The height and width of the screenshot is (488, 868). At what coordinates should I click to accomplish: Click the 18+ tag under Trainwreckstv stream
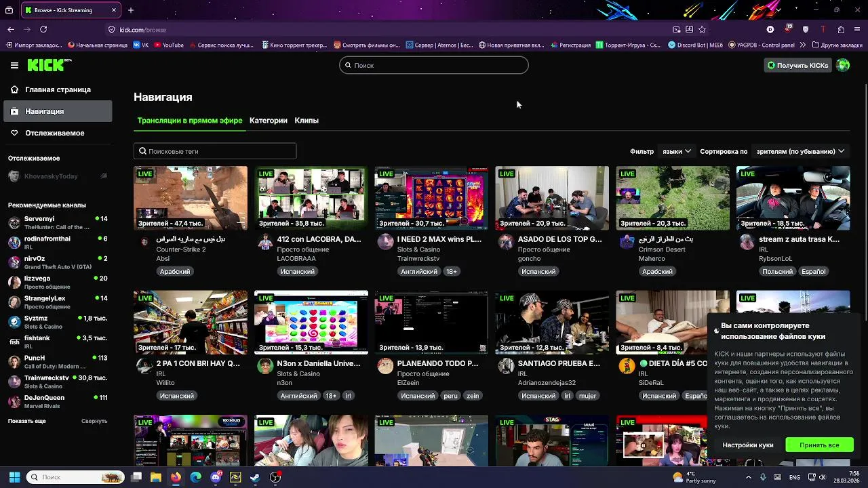point(452,271)
